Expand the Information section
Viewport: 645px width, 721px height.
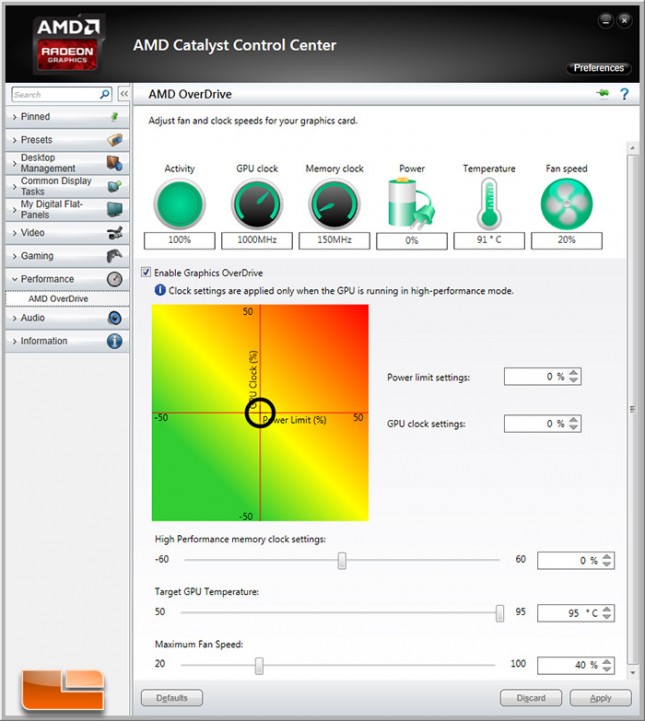coord(67,341)
